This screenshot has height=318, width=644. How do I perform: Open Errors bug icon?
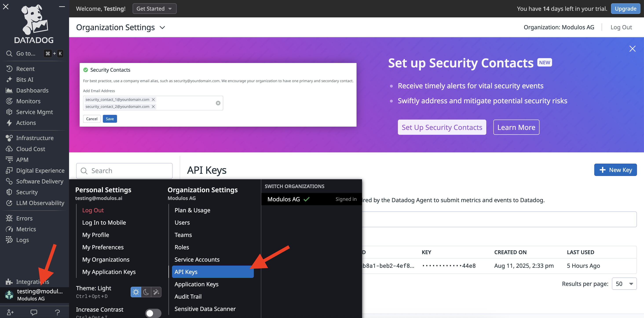(x=9, y=218)
